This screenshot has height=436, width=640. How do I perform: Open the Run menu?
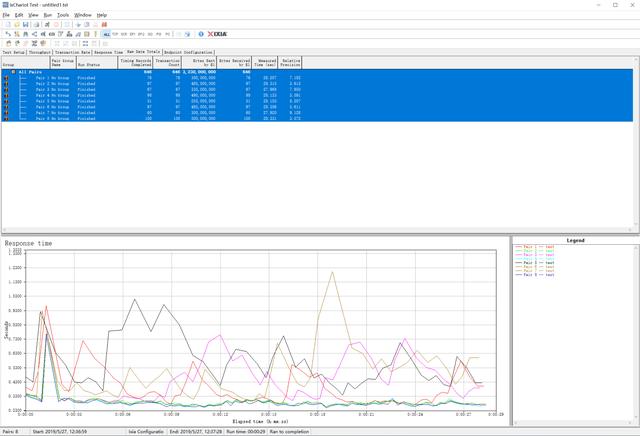[47, 15]
